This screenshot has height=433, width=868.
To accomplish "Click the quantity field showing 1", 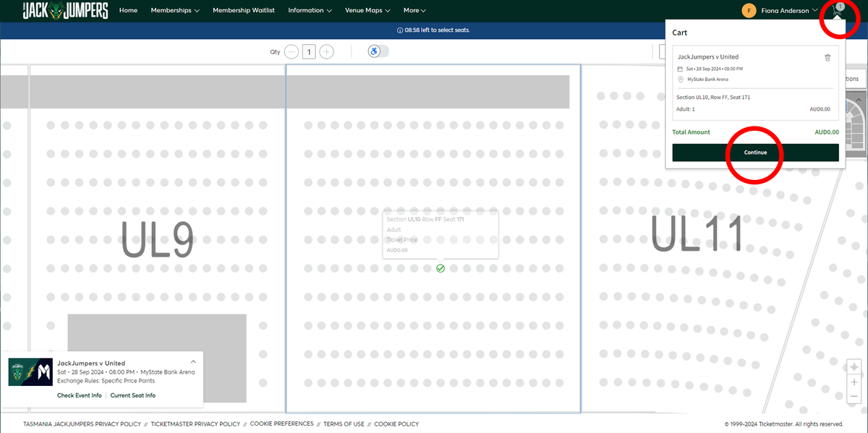I will 309,51.
